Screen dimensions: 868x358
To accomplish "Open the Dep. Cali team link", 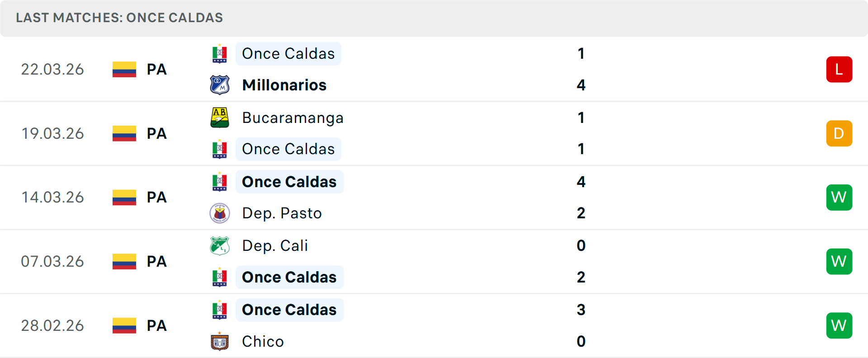I will [275, 246].
